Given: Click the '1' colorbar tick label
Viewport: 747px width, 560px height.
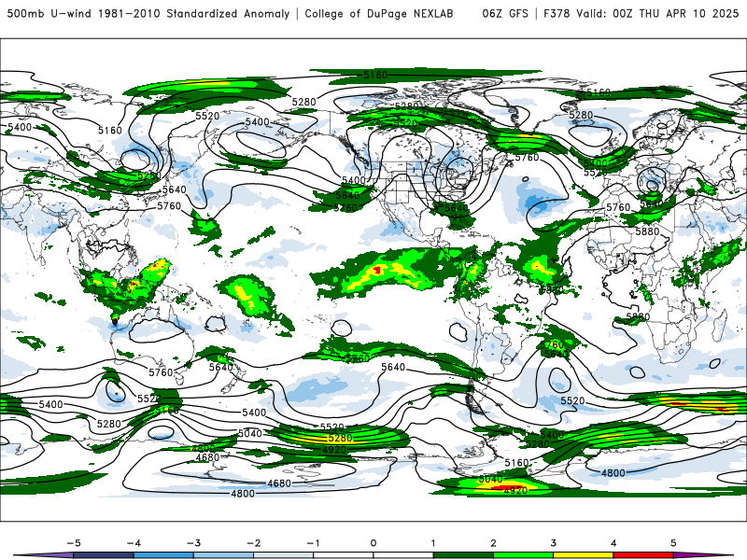Looking at the screenshot, I should [x=433, y=543].
